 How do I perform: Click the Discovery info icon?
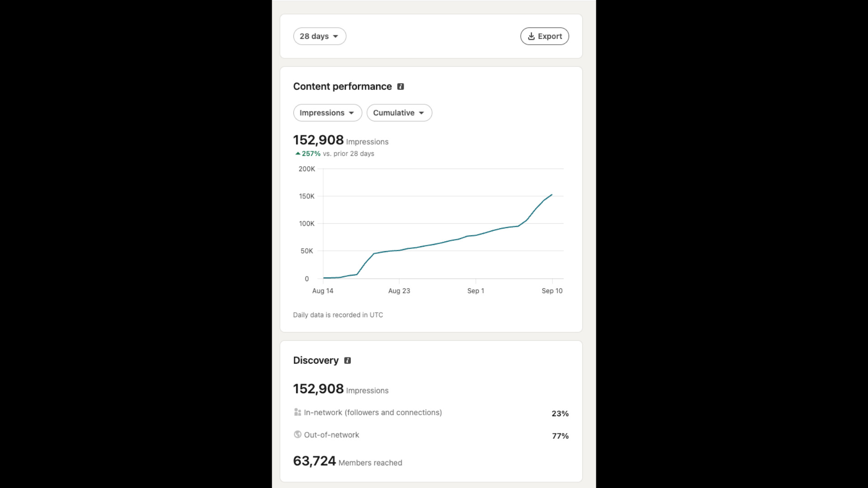(347, 360)
